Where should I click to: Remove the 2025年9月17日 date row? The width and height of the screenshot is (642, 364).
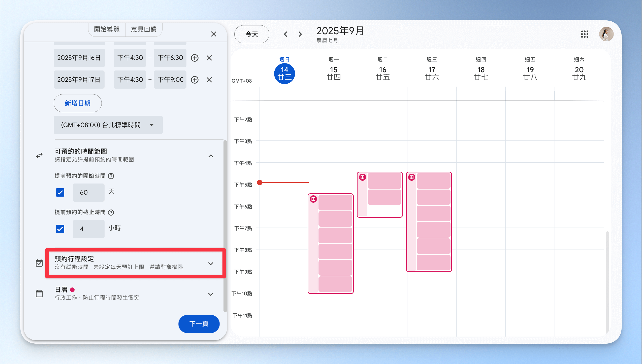click(209, 80)
